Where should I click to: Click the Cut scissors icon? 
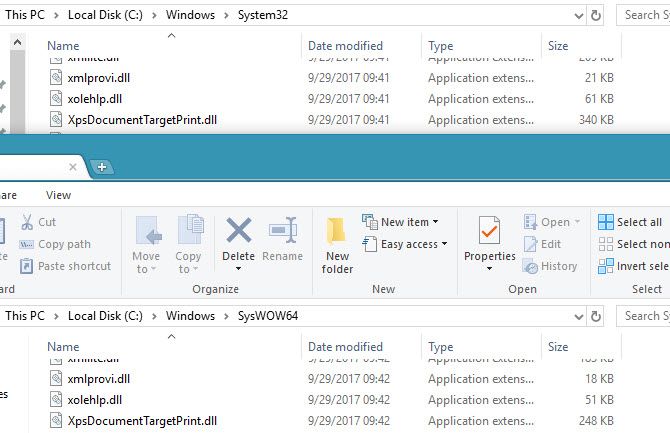click(x=27, y=222)
